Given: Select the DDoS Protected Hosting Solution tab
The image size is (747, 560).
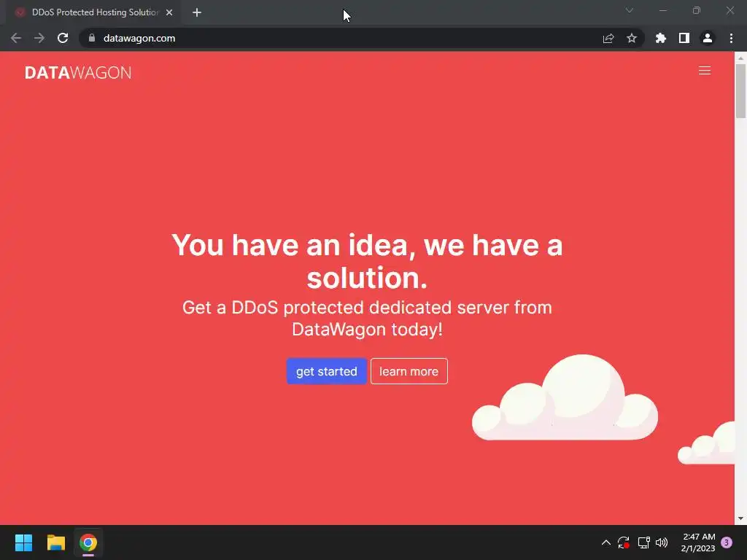Looking at the screenshot, I should pyautogui.click(x=93, y=12).
